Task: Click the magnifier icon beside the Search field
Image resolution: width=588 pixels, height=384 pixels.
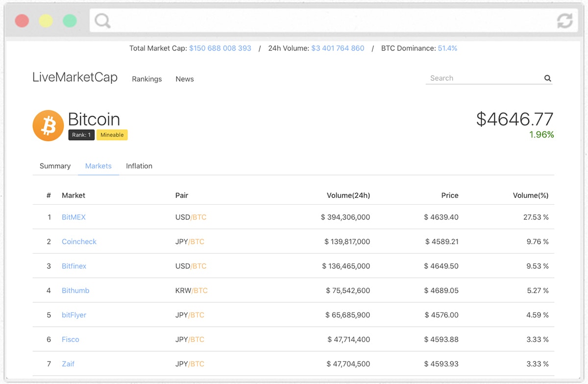Action: [x=547, y=78]
